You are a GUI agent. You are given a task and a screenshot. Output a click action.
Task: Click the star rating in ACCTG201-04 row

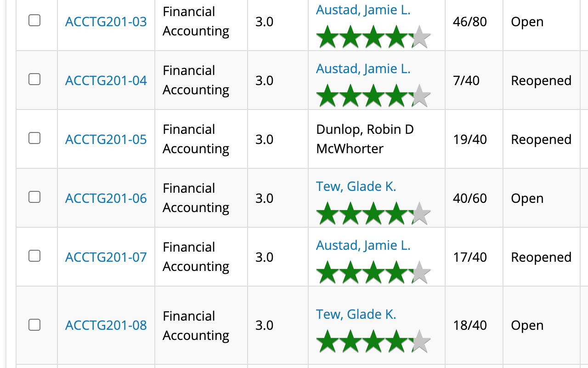[373, 96]
